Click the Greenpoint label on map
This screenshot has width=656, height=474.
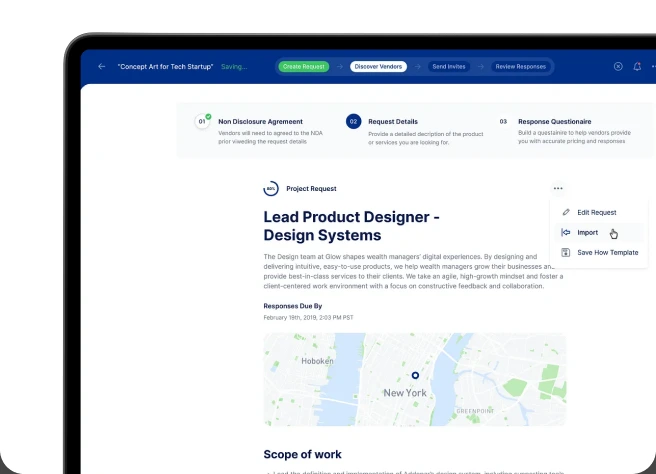tap(475, 411)
